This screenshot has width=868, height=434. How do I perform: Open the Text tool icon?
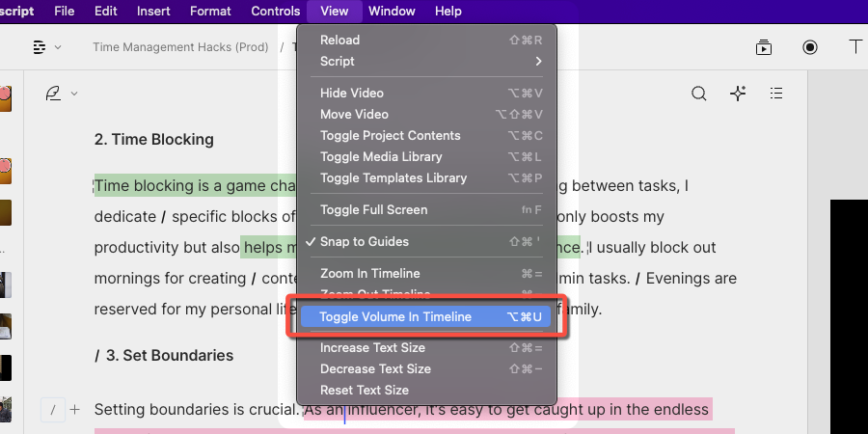pyautogui.click(x=855, y=47)
